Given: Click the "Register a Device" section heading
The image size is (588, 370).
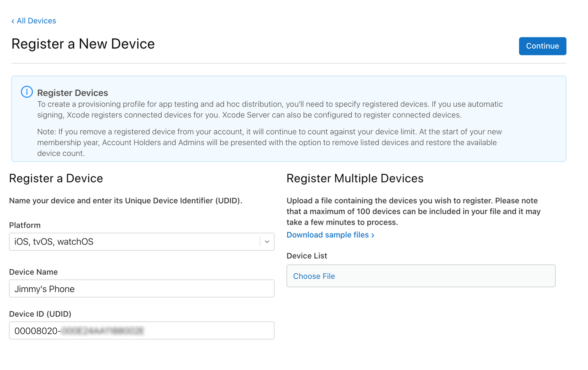Looking at the screenshot, I should (x=56, y=178).
